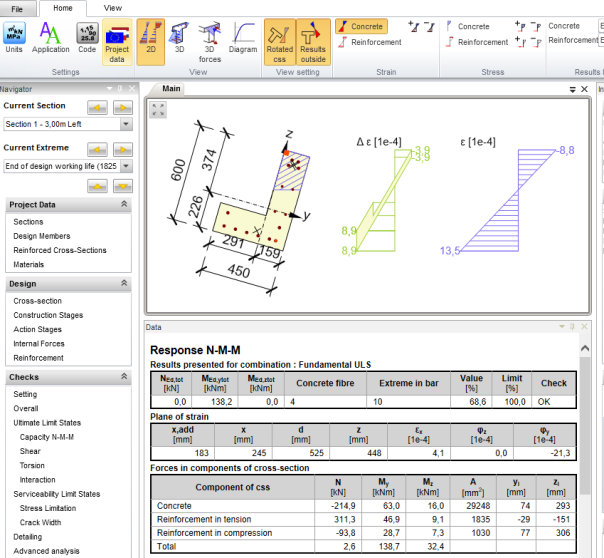Go to Crack Width check

pos(41,522)
